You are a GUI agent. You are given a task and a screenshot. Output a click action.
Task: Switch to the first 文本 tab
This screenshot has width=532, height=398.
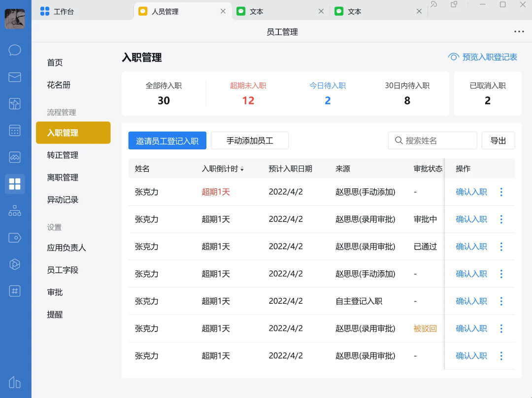click(x=257, y=11)
